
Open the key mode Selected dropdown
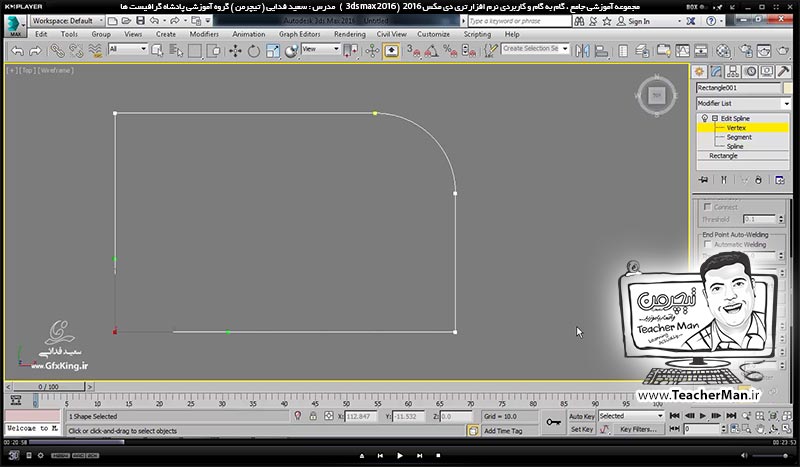631,416
